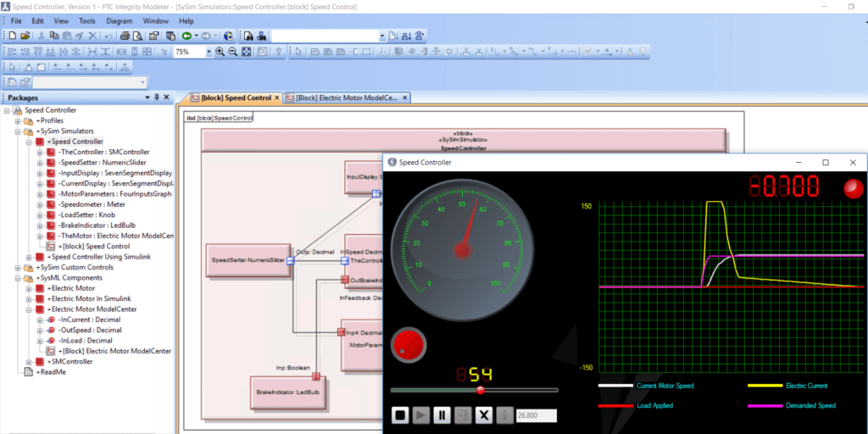The height and width of the screenshot is (434, 868).
Task: Pin the Packages panel
Action: point(157,97)
